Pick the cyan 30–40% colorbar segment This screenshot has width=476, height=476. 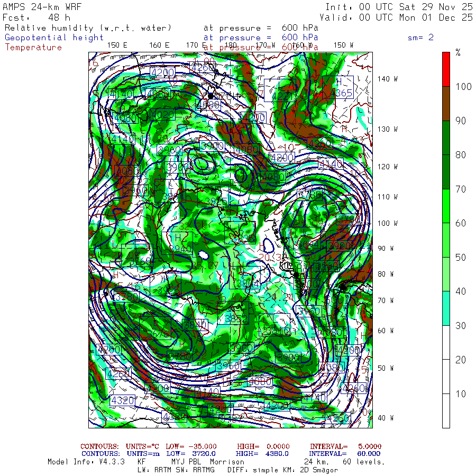pyautogui.click(x=446, y=308)
